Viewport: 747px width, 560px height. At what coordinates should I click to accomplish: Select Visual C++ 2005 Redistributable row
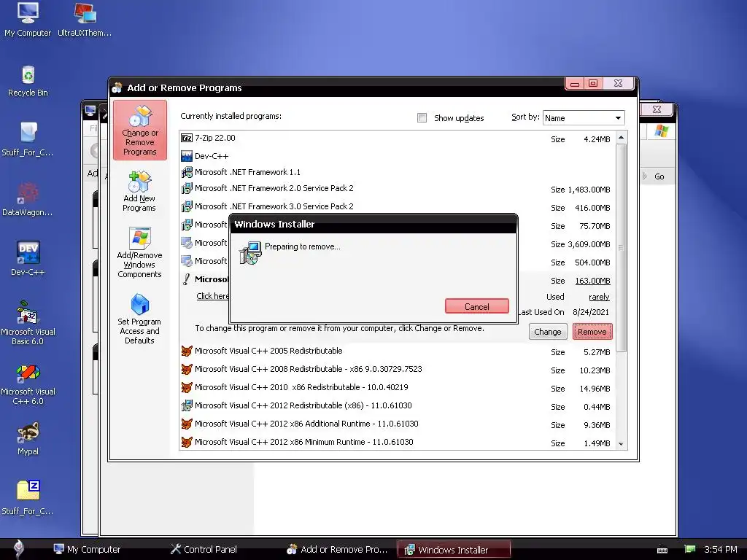398,351
